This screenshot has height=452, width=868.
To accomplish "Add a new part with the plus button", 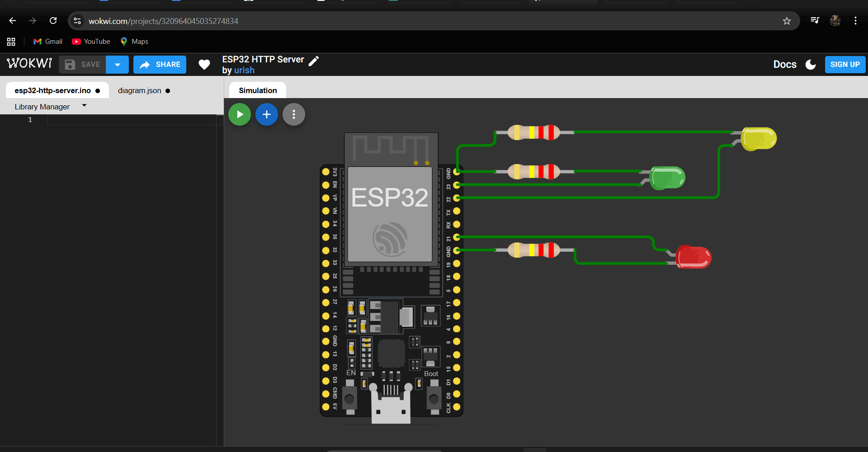I will point(267,114).
